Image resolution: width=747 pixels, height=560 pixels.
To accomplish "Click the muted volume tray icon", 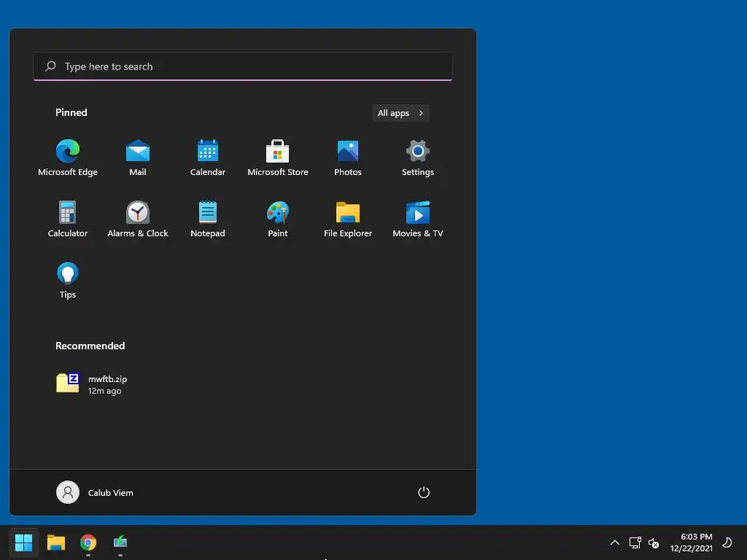I will [654, 542].
